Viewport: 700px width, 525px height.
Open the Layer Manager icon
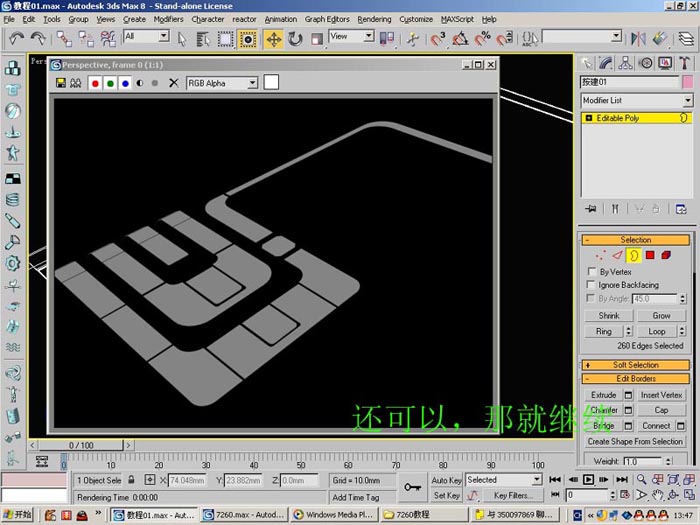coord(686,38)
